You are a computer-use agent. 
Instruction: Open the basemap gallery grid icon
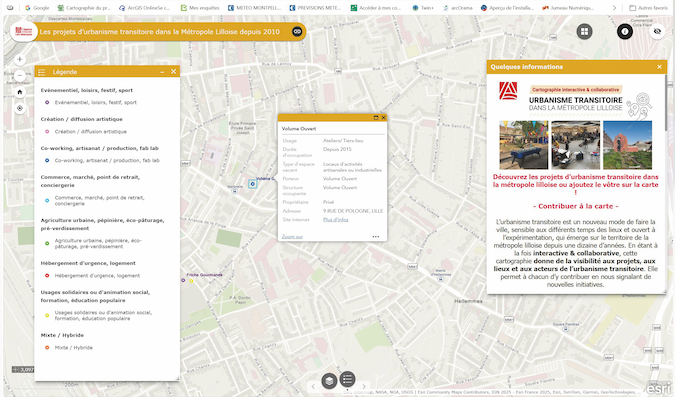pos(584,31)
